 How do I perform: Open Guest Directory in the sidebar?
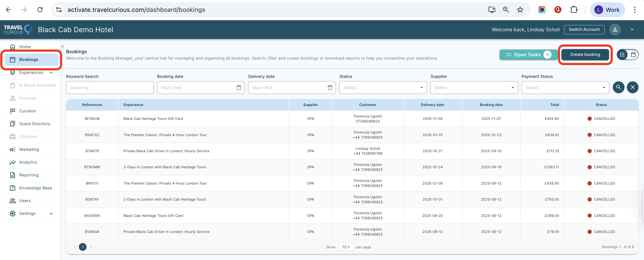(34, 123)
